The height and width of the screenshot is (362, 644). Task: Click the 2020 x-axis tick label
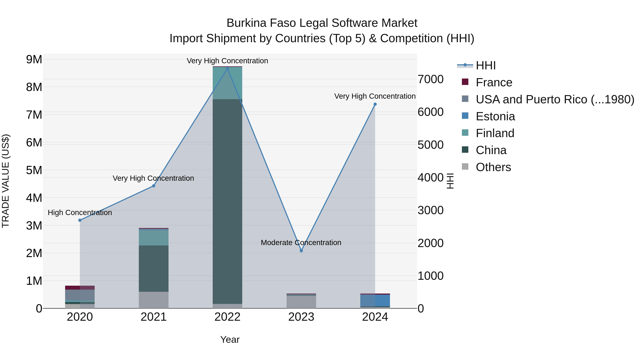[80, 317]
